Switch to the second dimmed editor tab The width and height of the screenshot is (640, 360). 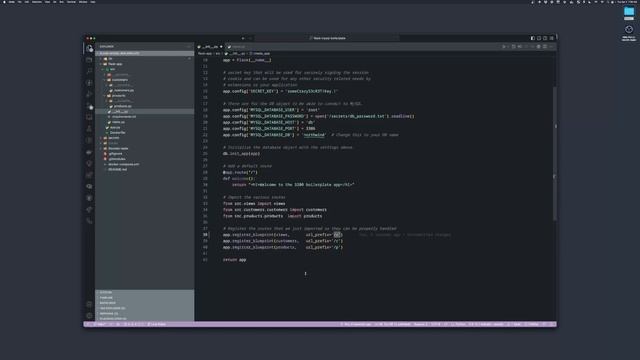click(x=237, y=47)
